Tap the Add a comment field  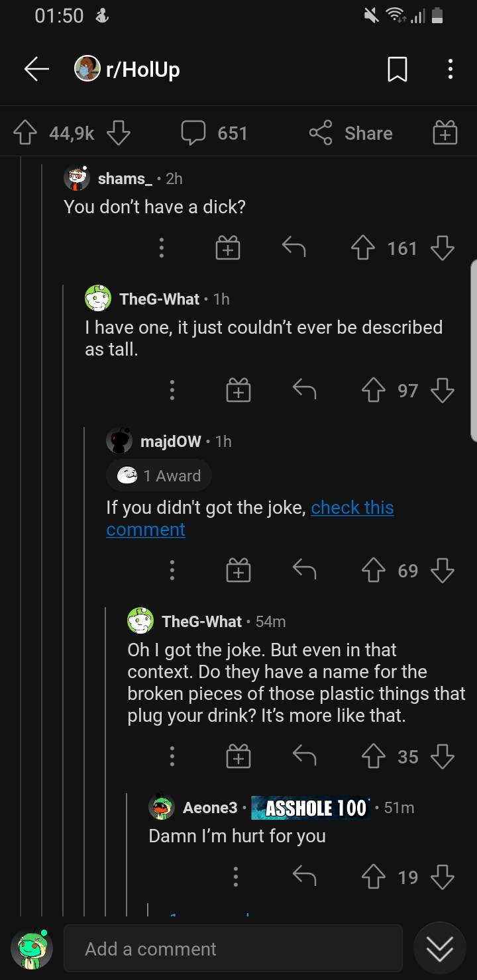[233, 949]
